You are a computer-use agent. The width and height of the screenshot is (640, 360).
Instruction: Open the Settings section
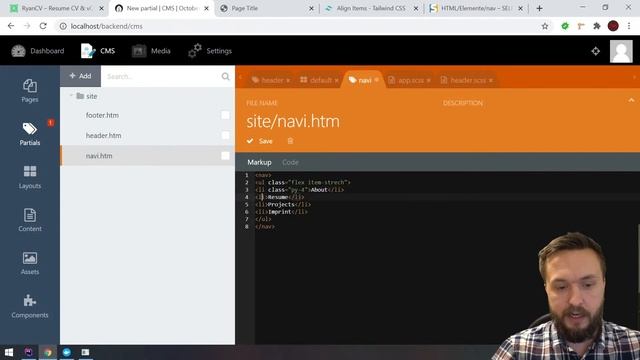[x=210, y=51]
